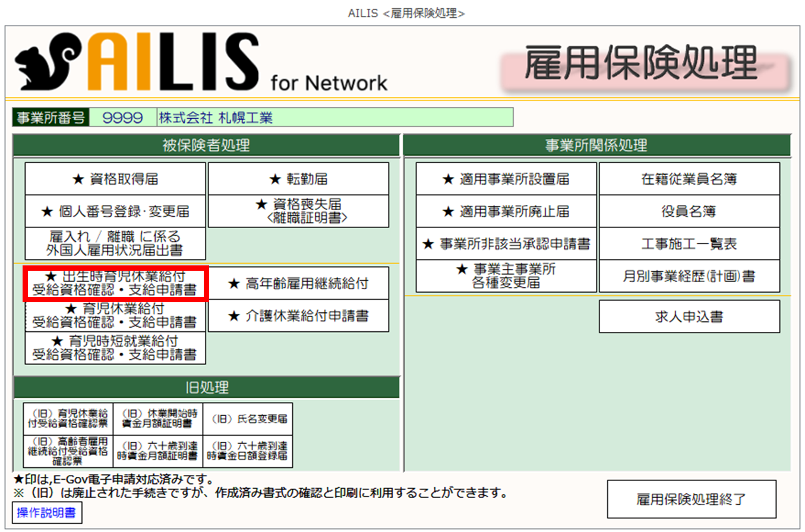Open the 資格取得届 form
This screenshot has height=532, width=805.
pos(115,179)
